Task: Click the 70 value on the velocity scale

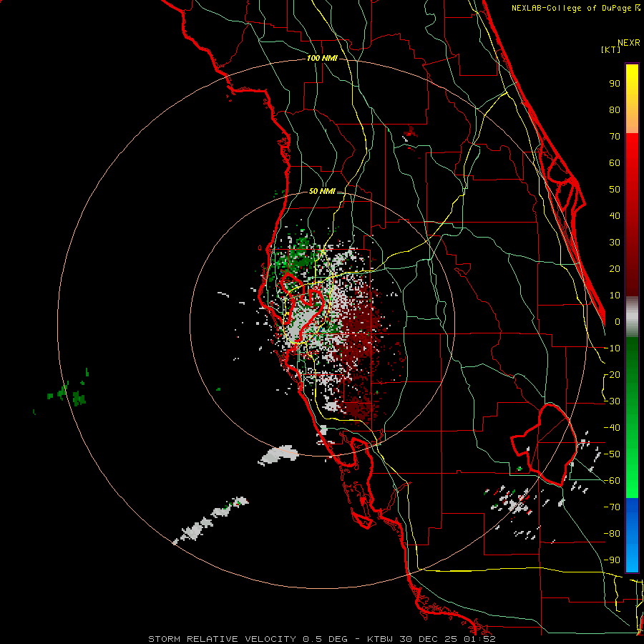Action: (x=615, y=137)
